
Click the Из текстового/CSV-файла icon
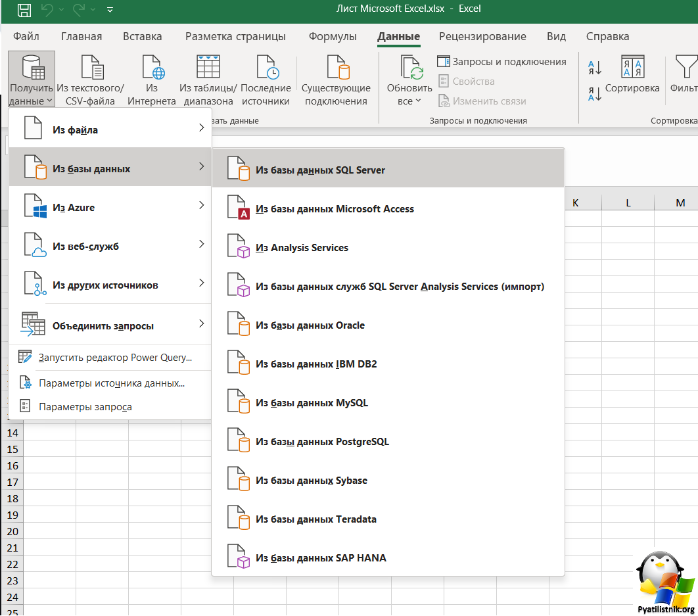coord(92,67)
